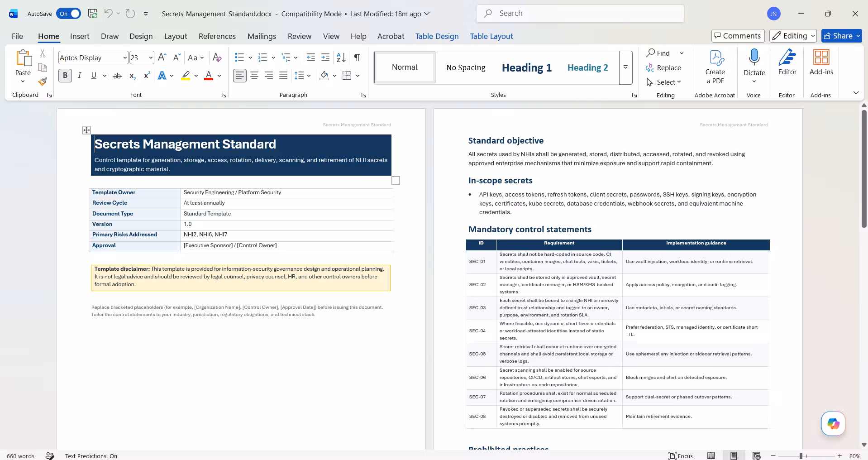Viewport: 868px width, 460px height.
Task: Toggle Italic formatting
Action: click(80, 76)
